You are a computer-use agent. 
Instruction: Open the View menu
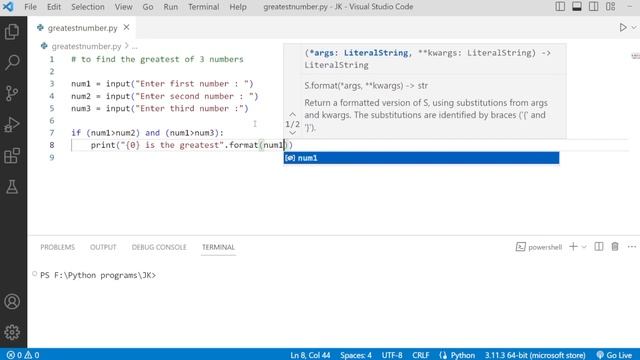(x=123, y=7)
